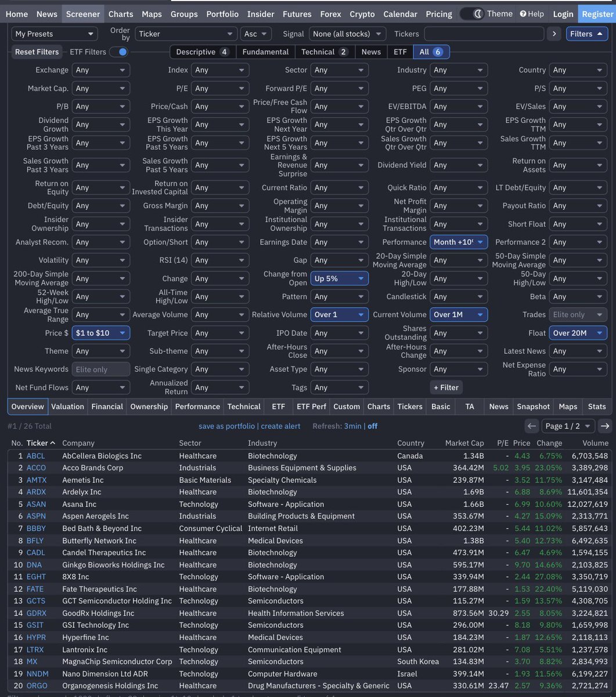This screenshot has width=616, height=697.
Task: Switch to the Valuation view tab
Action: pyautogui.click(x=67, y=407)
